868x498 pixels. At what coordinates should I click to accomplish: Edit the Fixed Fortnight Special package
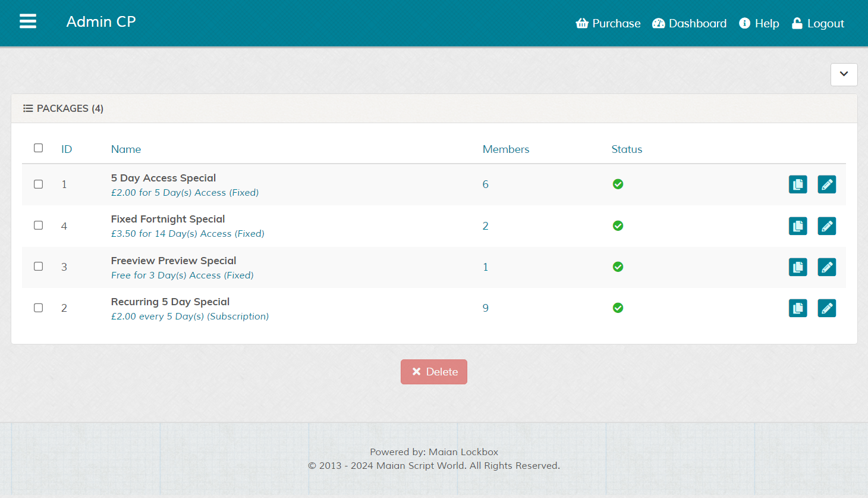(826, 226)
